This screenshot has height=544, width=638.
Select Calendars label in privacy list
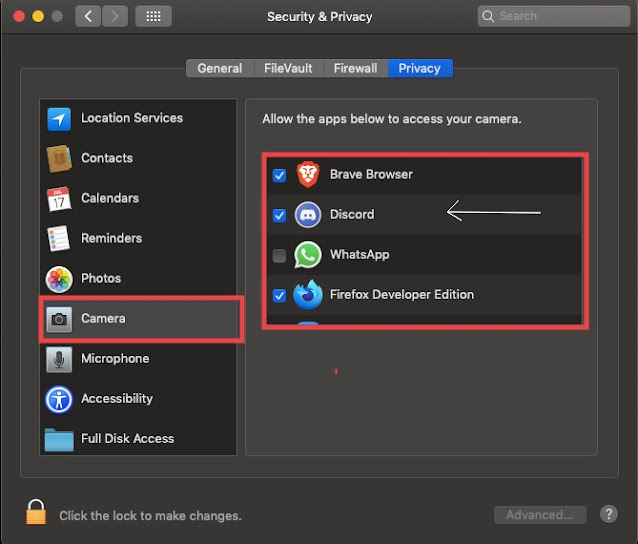(x=110, y=198)
